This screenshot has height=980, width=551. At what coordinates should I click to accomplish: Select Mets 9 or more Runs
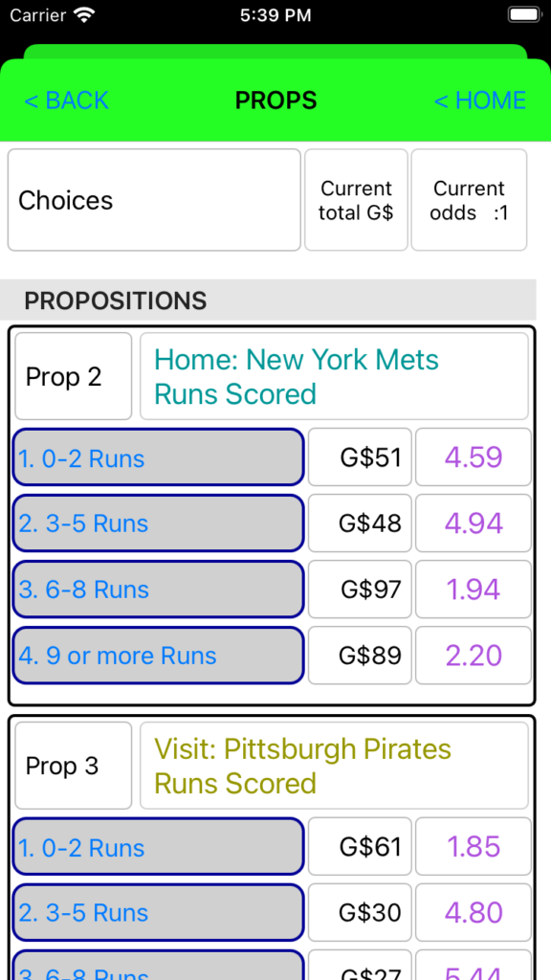[x=158, y=656]
